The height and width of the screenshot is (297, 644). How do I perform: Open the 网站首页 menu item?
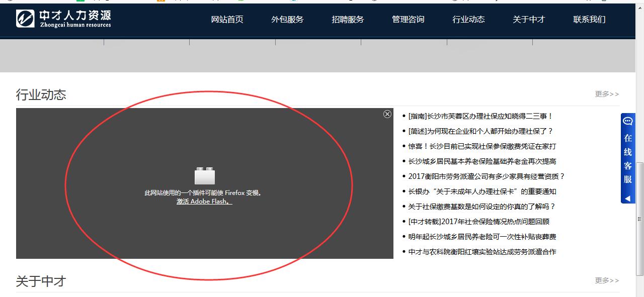point(227,20)
